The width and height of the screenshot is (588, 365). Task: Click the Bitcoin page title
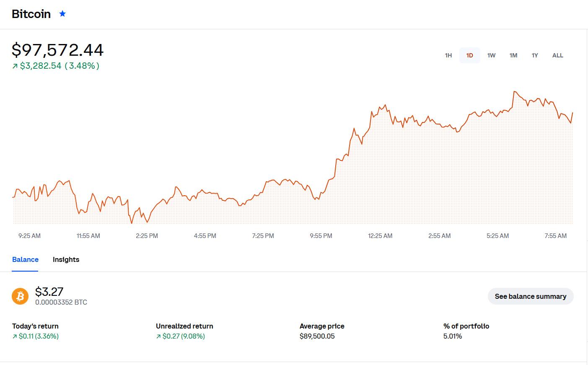pos(31,14)
